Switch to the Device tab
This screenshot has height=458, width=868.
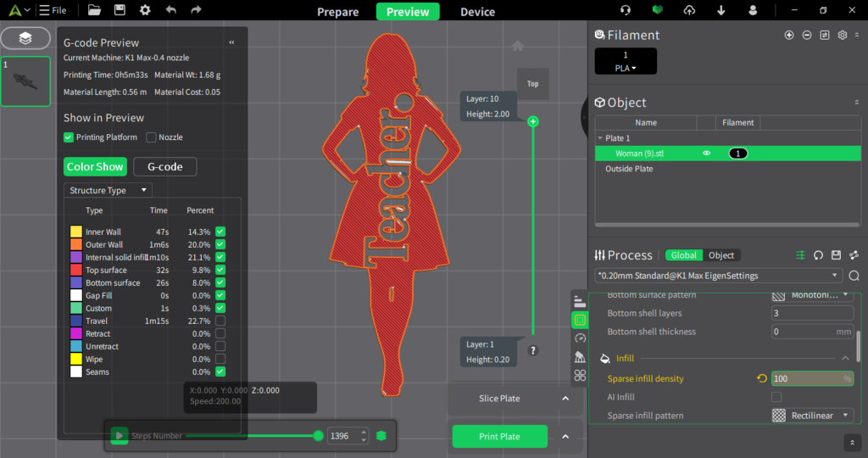pyautogui.click(x=477, y=12)
